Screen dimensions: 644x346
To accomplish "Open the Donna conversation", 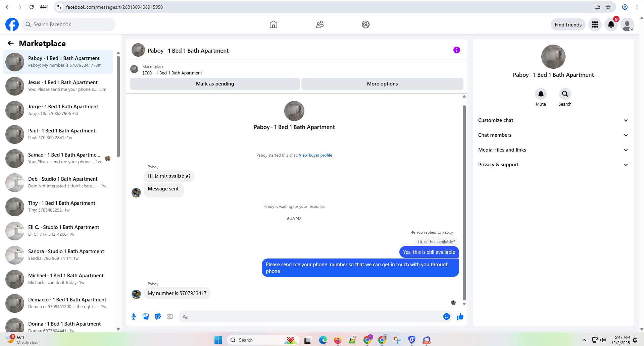I will point(58,324).
